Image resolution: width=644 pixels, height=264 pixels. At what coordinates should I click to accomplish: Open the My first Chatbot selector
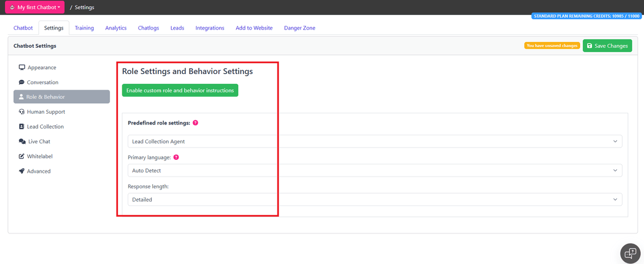35,8
